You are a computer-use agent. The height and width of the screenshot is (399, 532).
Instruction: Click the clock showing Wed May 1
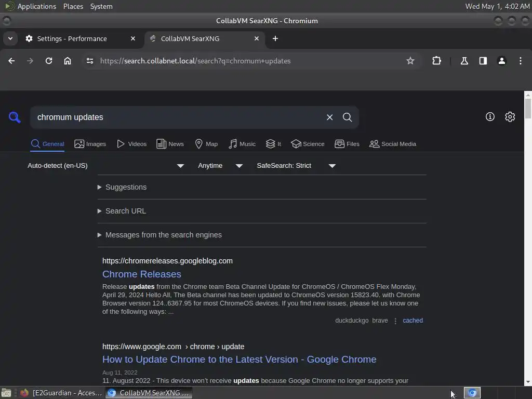click(x=497, y=6)
